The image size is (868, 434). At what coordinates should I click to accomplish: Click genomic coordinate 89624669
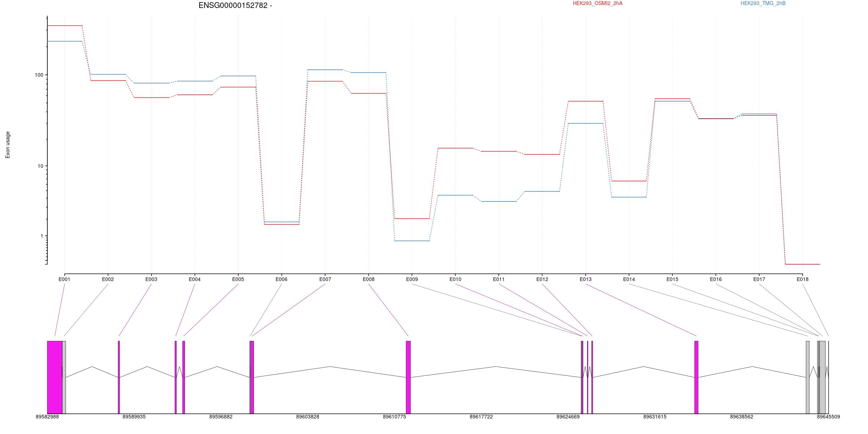tap(568, 417)
